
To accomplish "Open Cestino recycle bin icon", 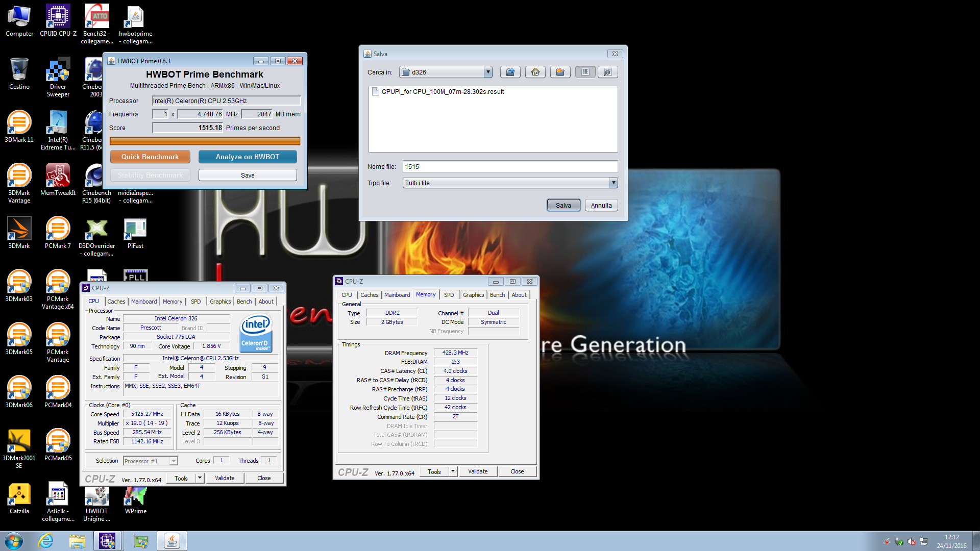I will tap(19, 73).
